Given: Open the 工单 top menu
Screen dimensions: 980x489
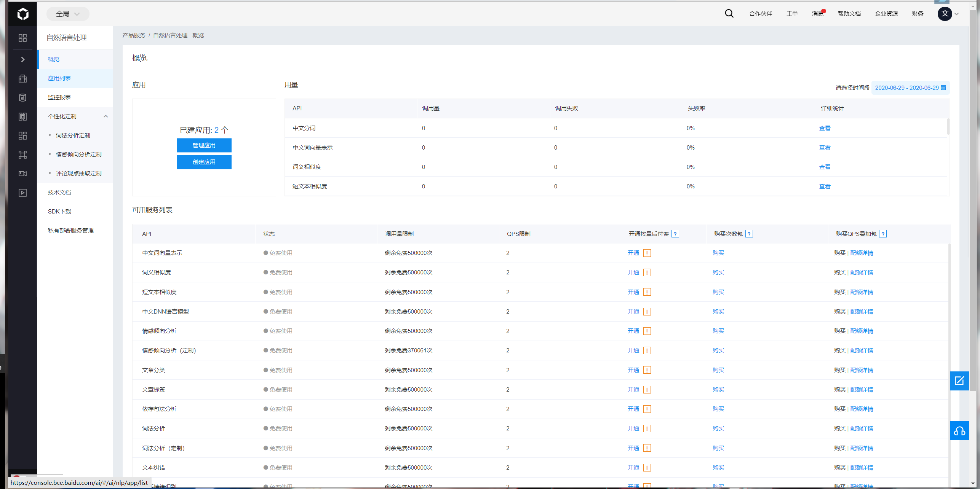Looking at the screenshot, I should pos(792,14).
